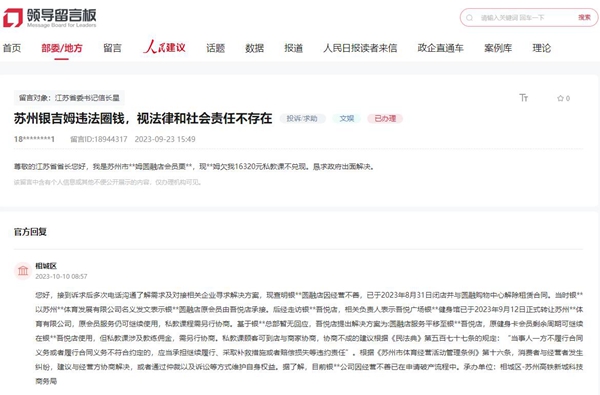Open 人民日报读者来信 nav tab
The image size is (600, 395).
(360, 48)
